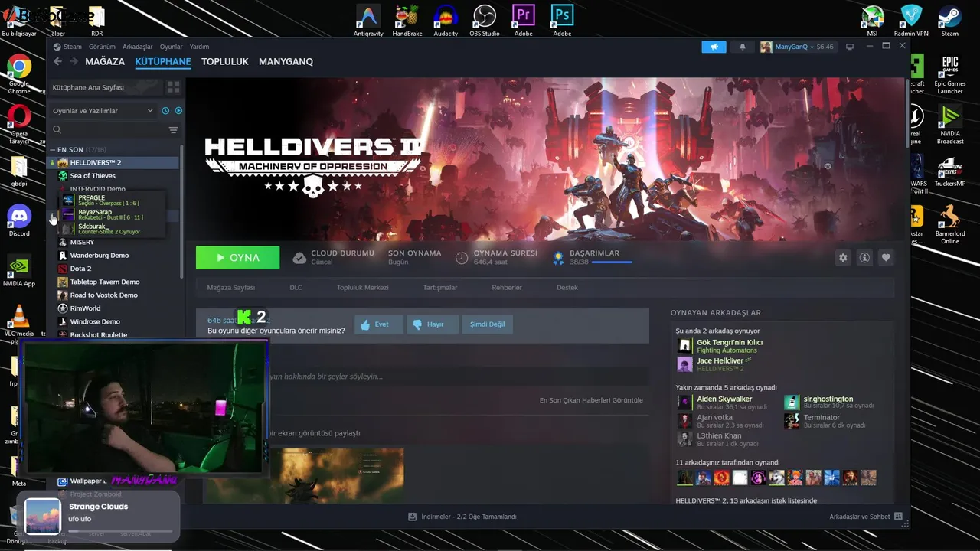Viewport: 980px width, 551px height.
Task: Show game info icon
Action: pos(864,258)
